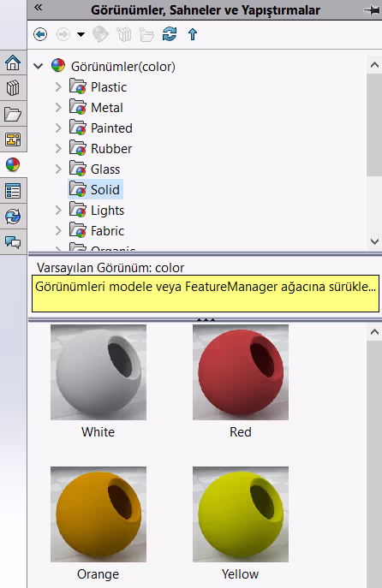Open the globe refresh sidebar tab

tap(13, 217)
